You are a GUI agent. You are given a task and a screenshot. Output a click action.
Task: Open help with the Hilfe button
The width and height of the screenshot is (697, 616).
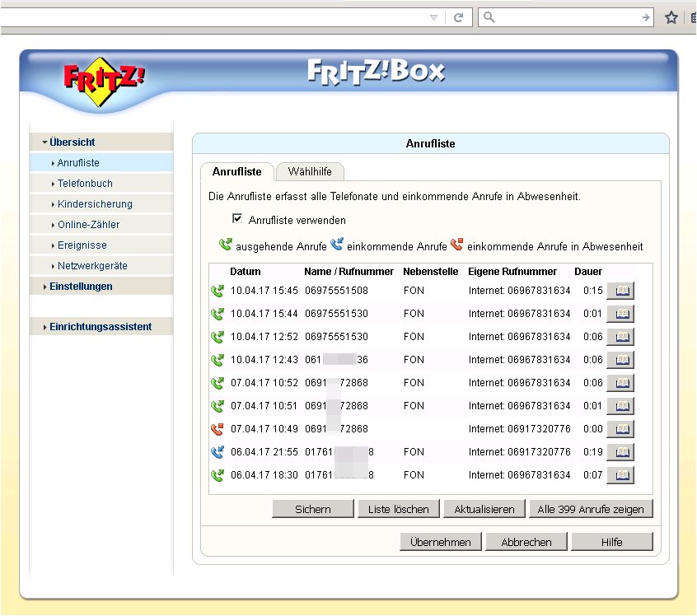coord(611,542)
